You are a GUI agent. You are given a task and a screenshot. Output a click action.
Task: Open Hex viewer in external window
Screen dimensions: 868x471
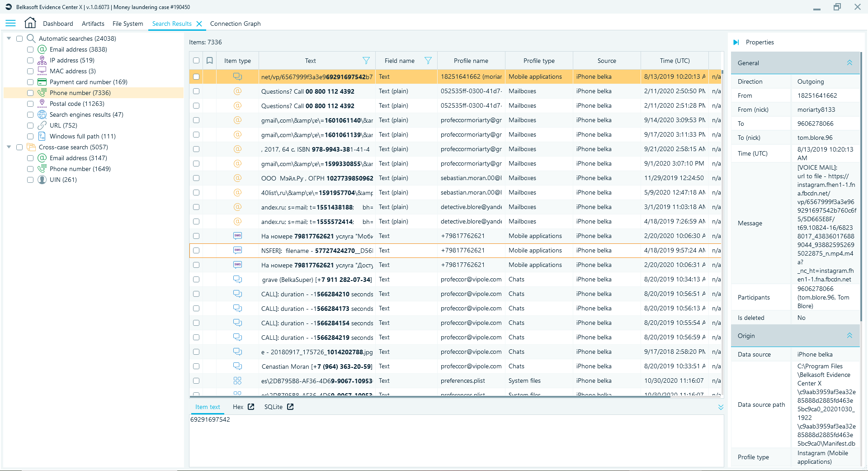point(251,407)
